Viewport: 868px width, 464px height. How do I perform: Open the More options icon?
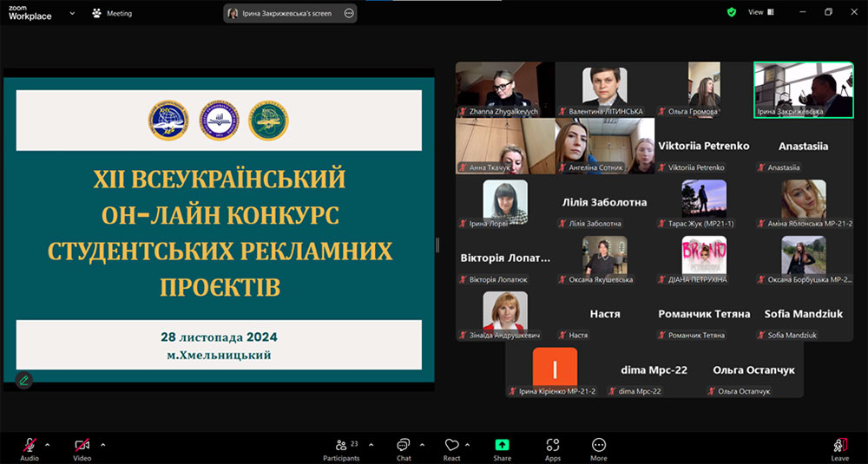tap(598, 446)
